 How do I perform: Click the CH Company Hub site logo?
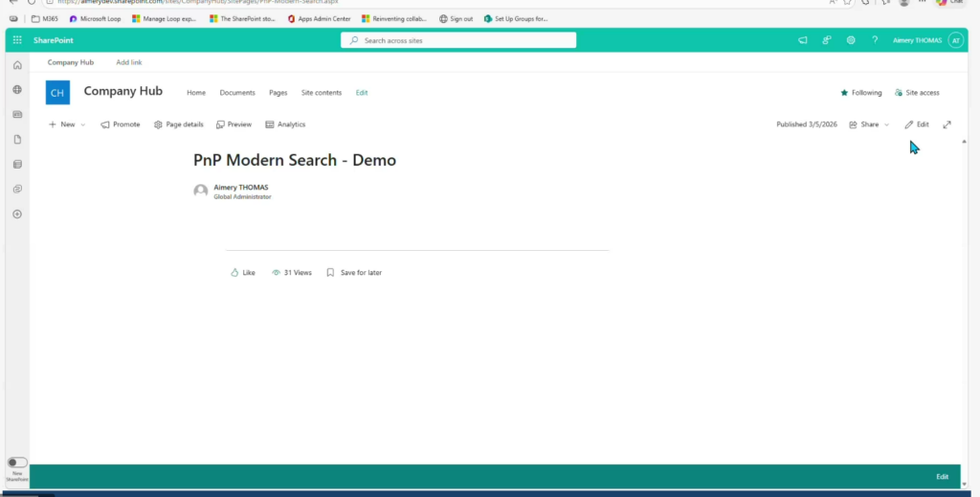coord(57,93)
